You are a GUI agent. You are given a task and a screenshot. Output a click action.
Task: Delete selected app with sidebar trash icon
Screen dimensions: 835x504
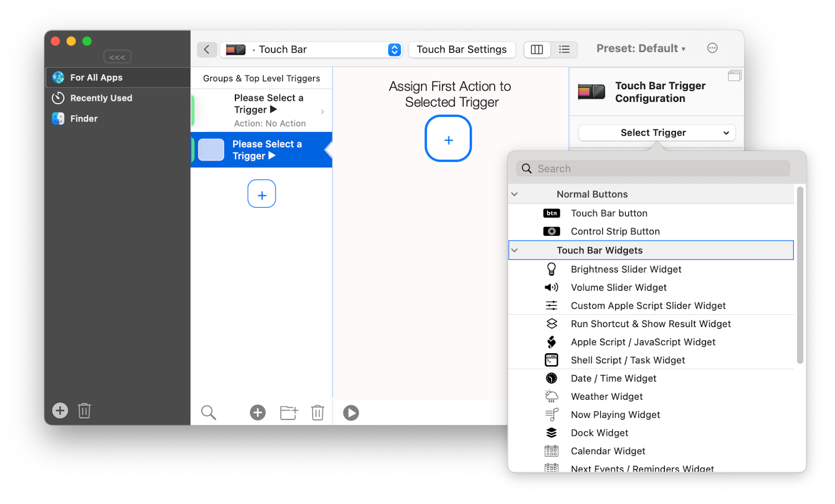click(85, 411)
